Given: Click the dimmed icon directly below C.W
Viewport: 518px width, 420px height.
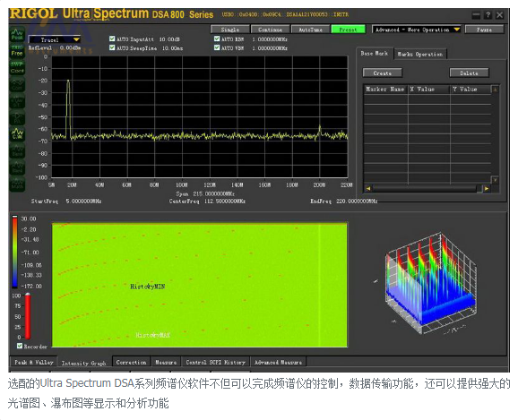Looking at the screenshot, I should [x=17, y=150].
